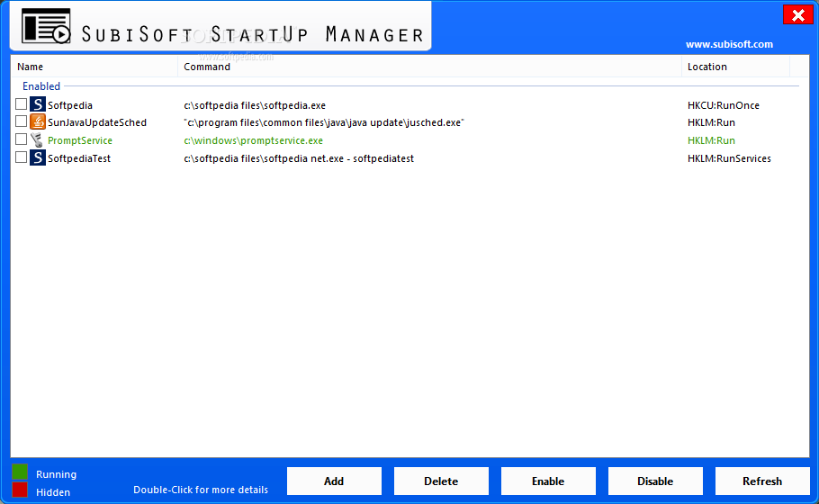
Task: Click the Disable button
Action: [655, 481]
